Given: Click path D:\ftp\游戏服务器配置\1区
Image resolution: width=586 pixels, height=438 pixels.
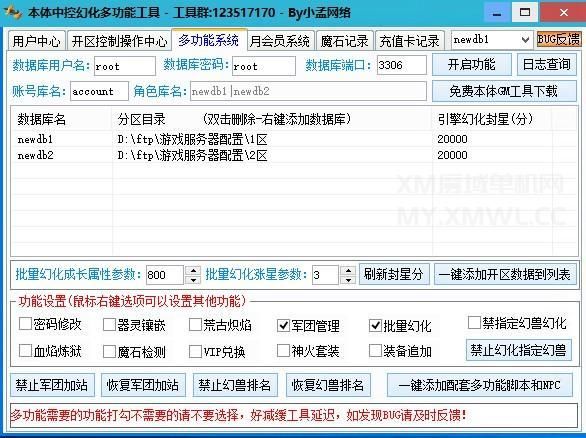Looking at the screenshot, I should (192, 139).
